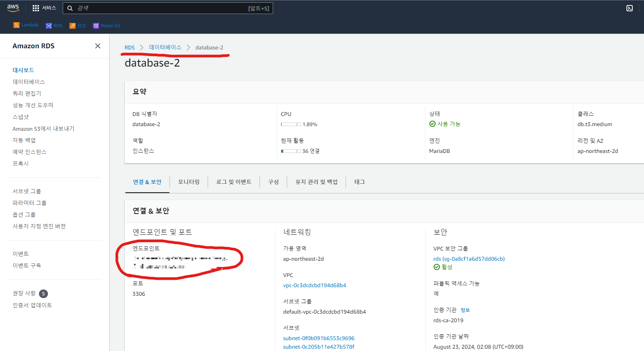Viewport: 644px width, 351px height.
Task: Open the EC2 shortcut
Action: click(78, 26)
